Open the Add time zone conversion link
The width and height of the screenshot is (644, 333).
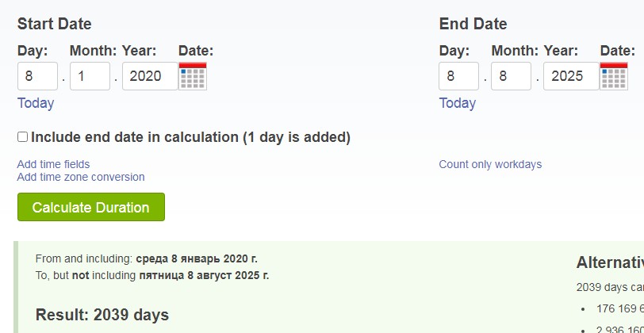click(81, 177)
